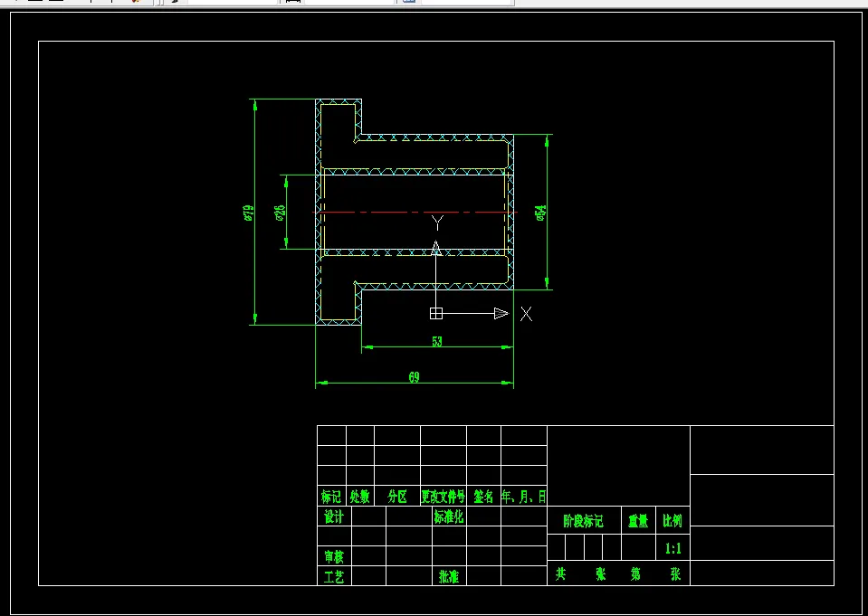Pick the 53 length dimension text
868x616 pixels.
437,342
